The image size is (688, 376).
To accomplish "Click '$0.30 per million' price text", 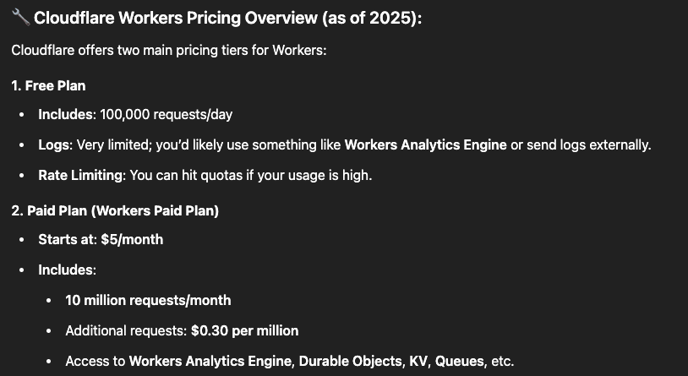I will coord(245,330).
